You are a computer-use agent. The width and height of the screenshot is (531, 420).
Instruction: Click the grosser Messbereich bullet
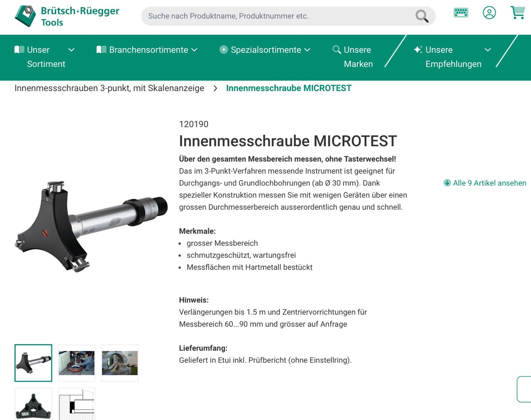tap(222, 243)
